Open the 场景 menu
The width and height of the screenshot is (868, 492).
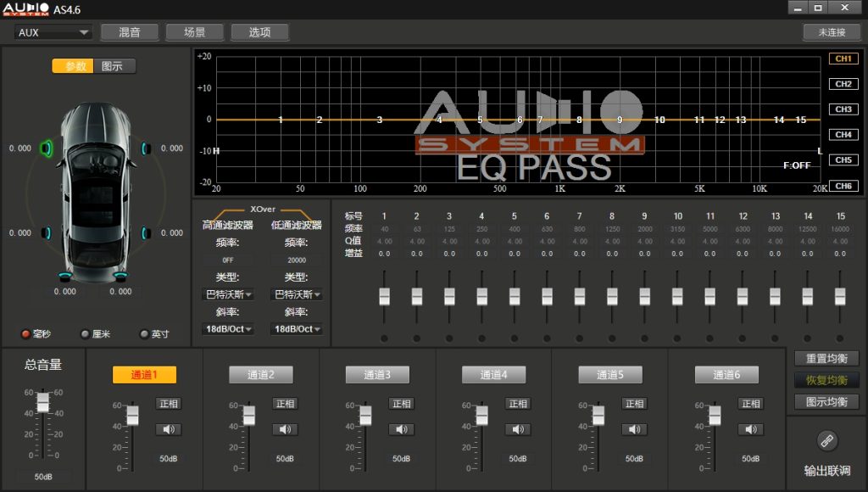194,32
